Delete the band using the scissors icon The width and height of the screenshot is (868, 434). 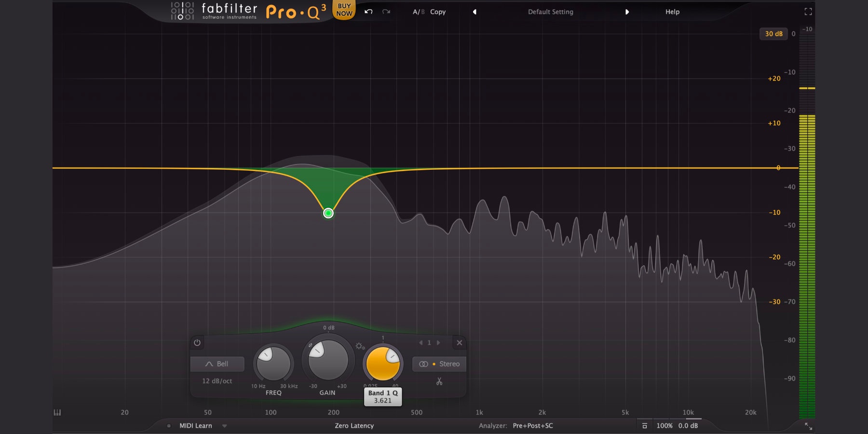pos(439,380)
